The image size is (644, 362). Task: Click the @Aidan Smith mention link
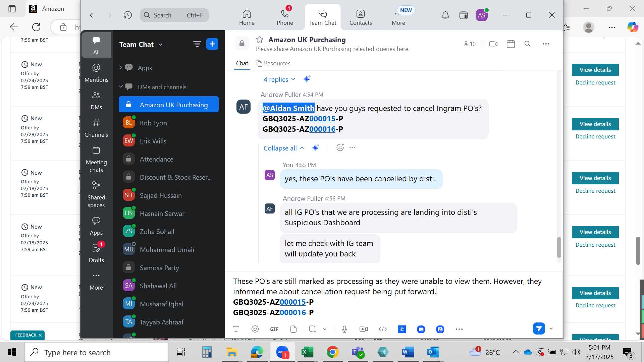(288, 108)
